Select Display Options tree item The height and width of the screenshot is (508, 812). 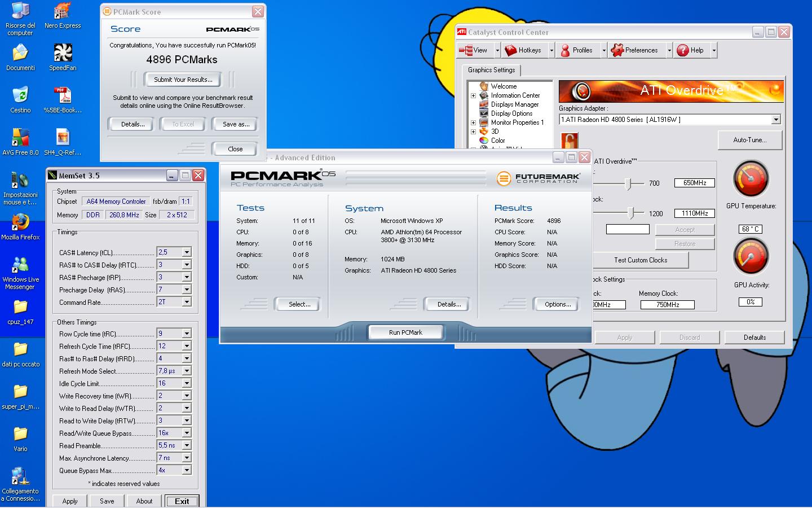point(511,113)
